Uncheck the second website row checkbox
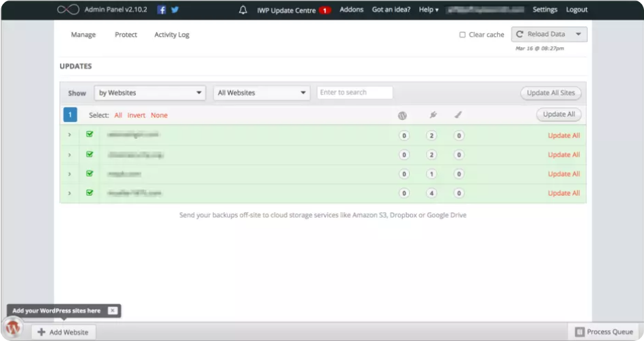 (89, 154)
